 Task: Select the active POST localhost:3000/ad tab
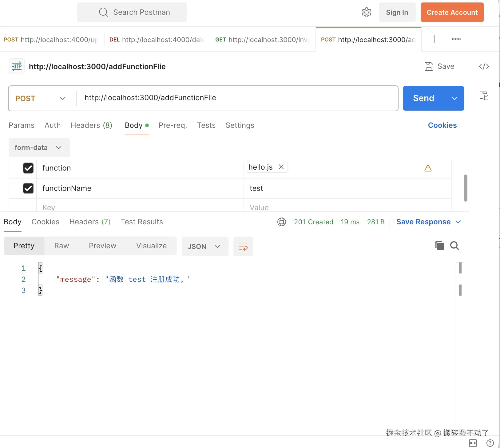point(368,40)
